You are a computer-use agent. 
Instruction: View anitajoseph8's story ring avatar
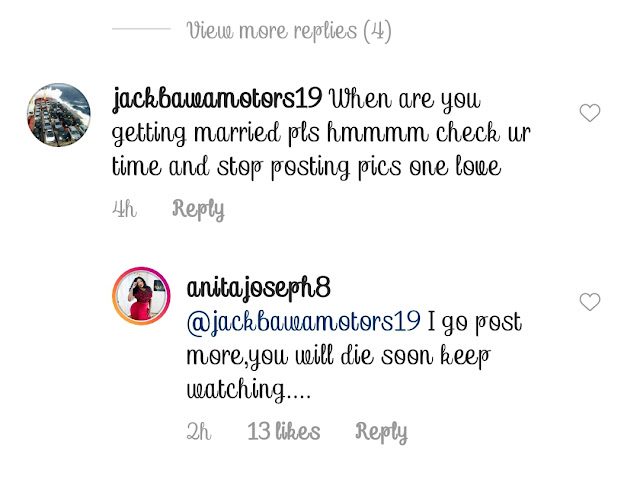[x=142, y=296]
